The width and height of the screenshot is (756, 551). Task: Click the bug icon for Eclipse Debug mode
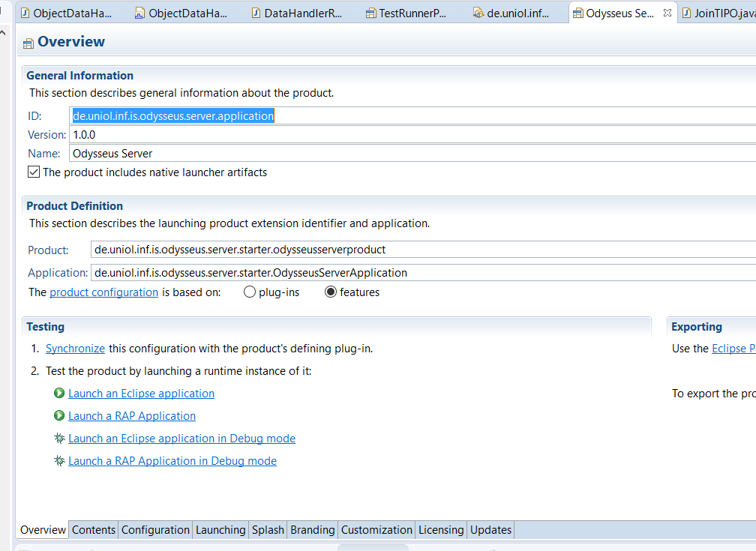[59, 439]
